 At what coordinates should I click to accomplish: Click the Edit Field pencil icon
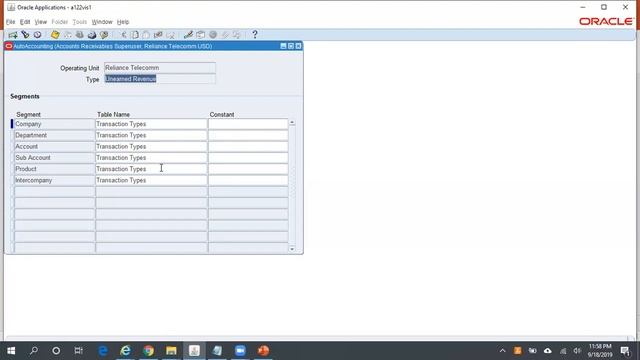click(188, 35)
